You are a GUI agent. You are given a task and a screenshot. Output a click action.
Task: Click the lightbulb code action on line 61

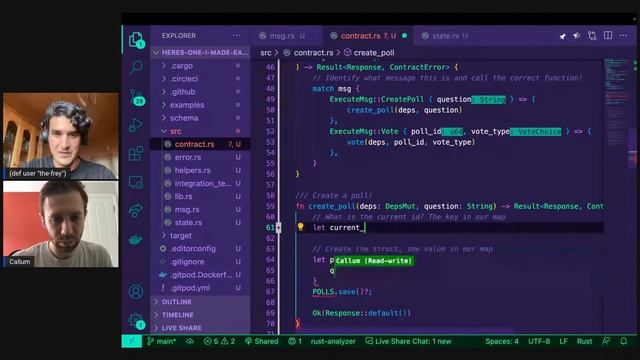tap(300, 227)
